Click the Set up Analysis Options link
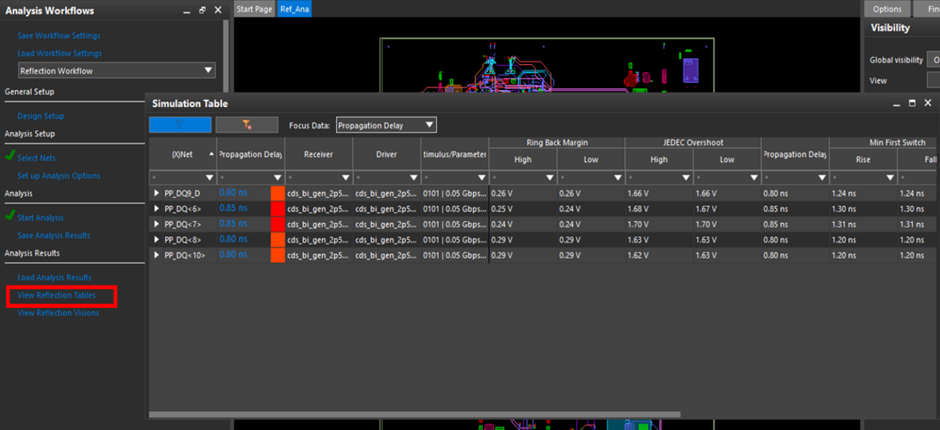Image resolution: width=940 pixels, height=430 pixels. (59, 176)
